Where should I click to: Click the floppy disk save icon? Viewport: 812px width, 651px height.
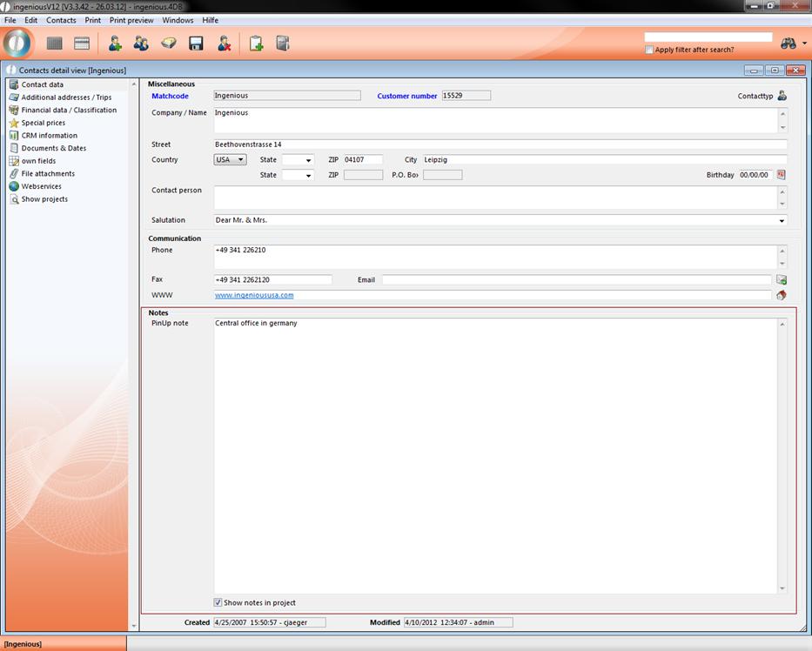click(x=196, y=44)
